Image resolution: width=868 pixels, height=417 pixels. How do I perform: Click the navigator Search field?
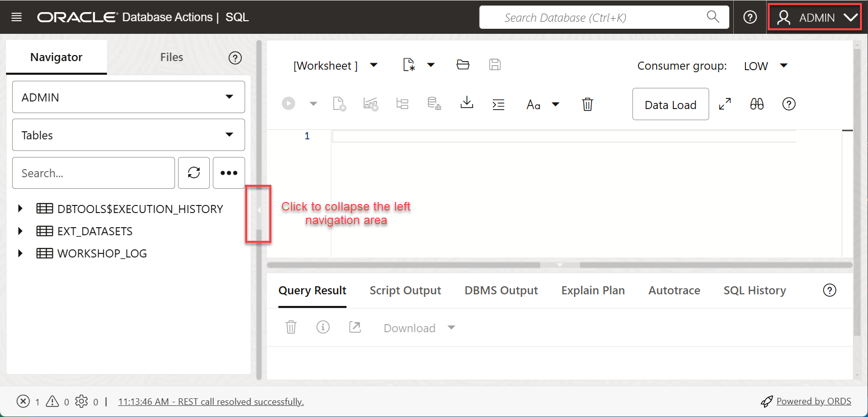pos(93,173)
